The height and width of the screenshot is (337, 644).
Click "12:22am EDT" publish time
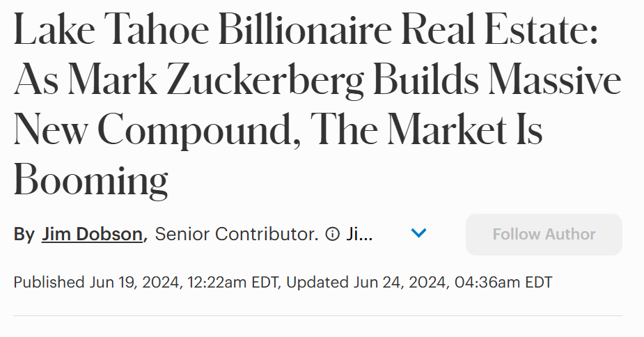(233, 282)
